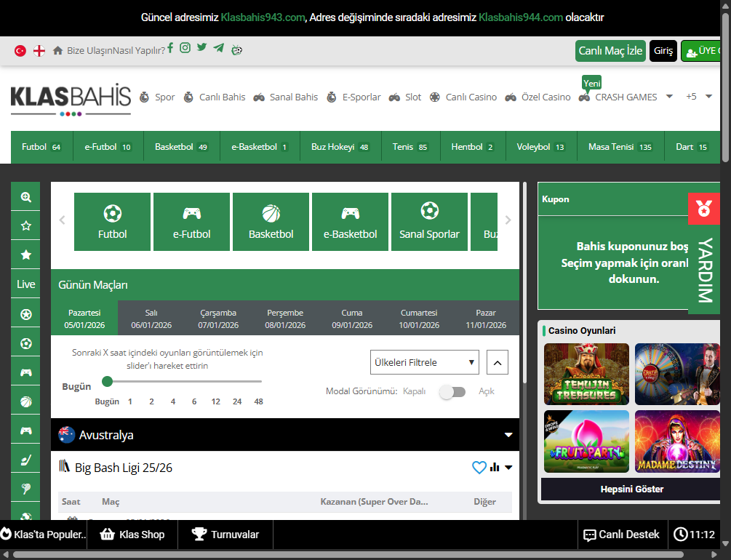
Task: Open the Basketbol sport tile
Action: pos(271,222)
